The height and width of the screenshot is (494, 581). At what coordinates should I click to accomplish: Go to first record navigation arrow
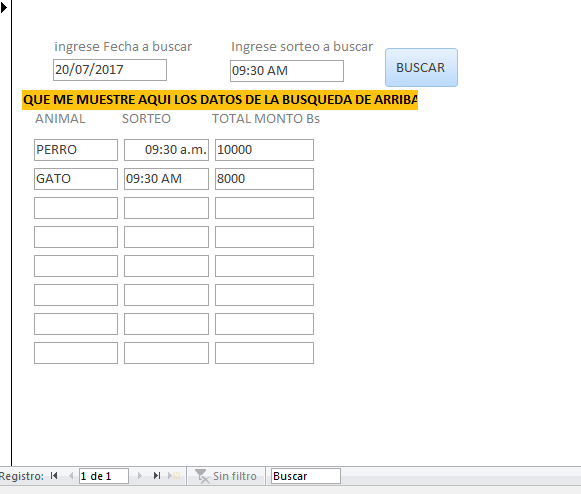click(54, 476)
